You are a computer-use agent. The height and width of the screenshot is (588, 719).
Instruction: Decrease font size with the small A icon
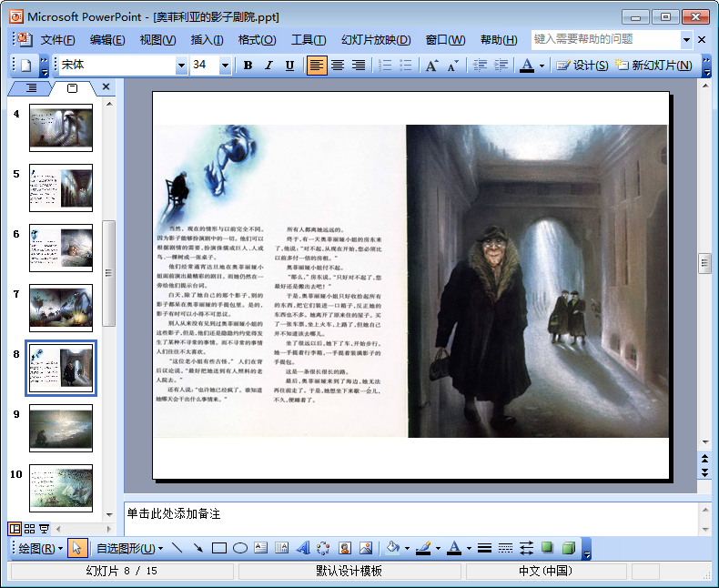pos(453,66)
